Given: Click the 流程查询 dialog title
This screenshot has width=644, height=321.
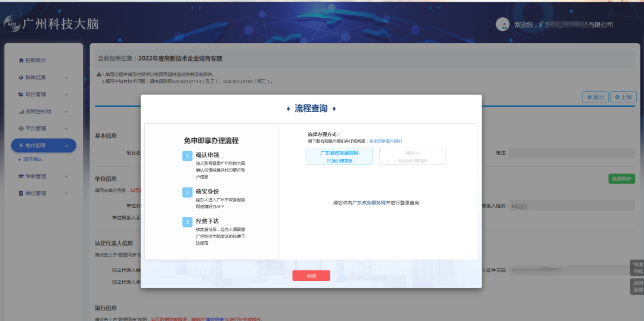Looking at the screenshot, I should [311, 108].
